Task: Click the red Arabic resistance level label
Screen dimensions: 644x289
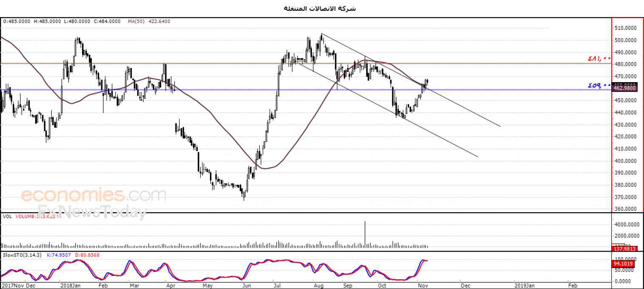Action: pyautogui.click(x=599, y=59)
